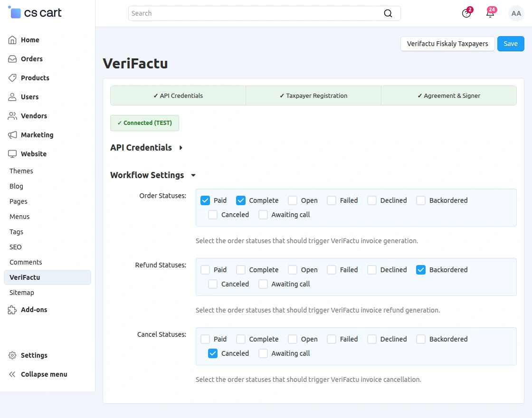This screenshot has width=532, height=418.
Task: Select the Agreement & Signer step
Action: tap(449, 95)
